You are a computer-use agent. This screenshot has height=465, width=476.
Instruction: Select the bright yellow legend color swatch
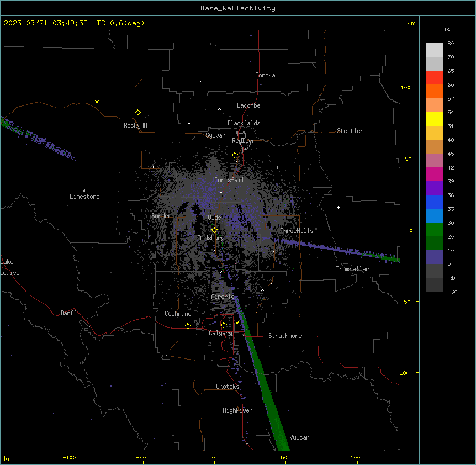pyautogui.click(x=434, y=119)
